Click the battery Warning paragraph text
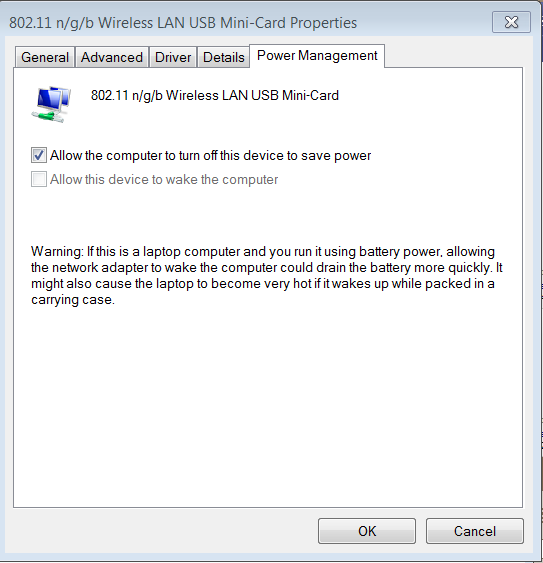Image resolution: width=543 pixels, height=563 pixels. 266,275
